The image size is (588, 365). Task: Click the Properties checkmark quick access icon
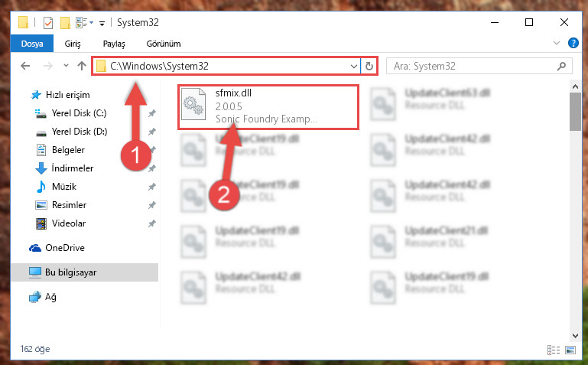click(48, 23)
